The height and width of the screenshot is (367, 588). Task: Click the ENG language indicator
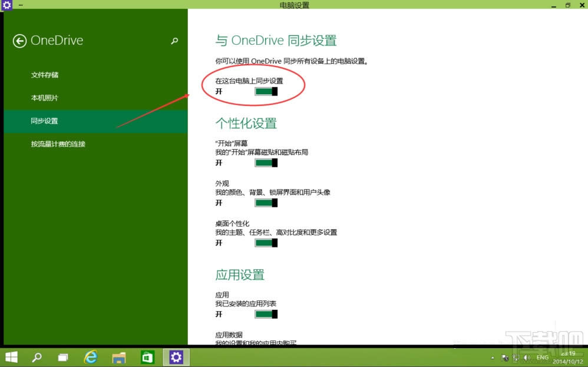tap(542, 358)
